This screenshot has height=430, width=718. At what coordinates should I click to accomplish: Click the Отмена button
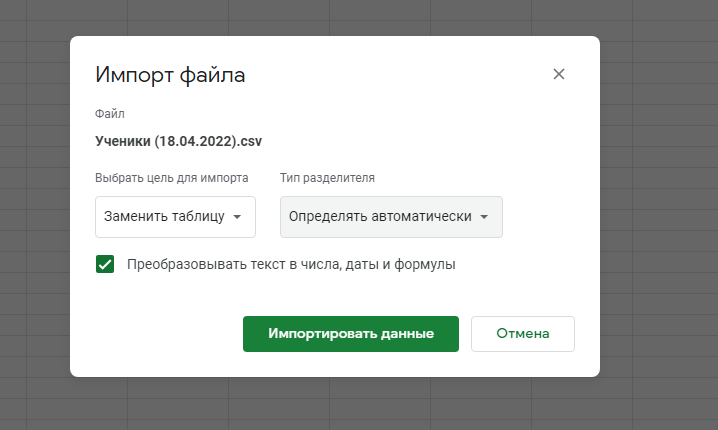click(522, 334)
